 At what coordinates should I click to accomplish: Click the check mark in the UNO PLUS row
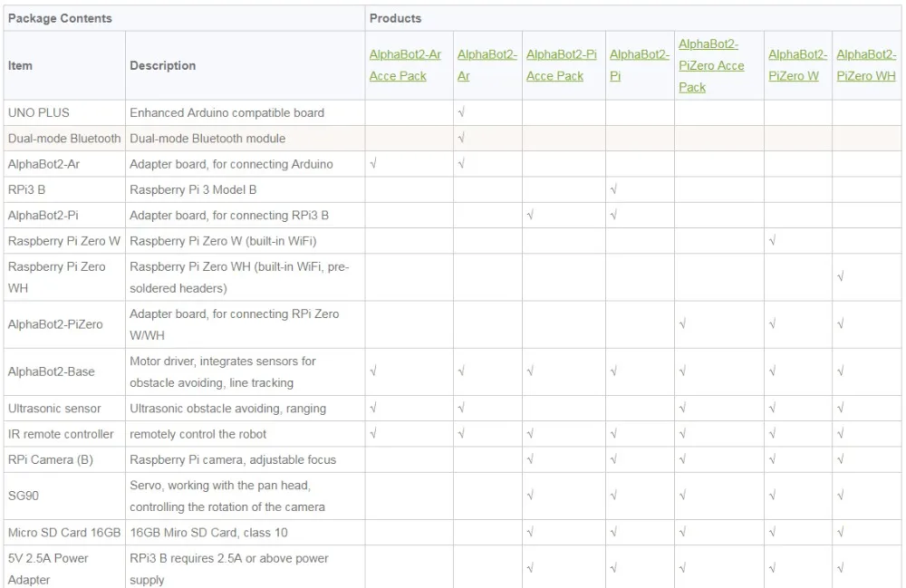point(461,112)
